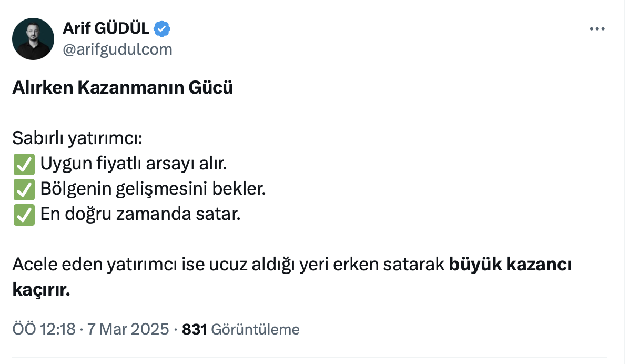Click the green checkmark beside 'Bölgenin gelişmesini'
629x364 pixels.
(23, 189)
